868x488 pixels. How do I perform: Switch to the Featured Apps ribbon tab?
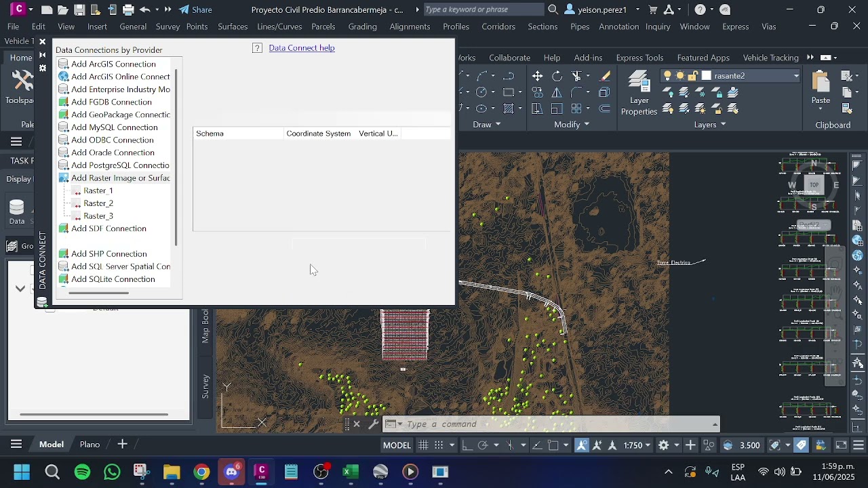[x=703, y=58]
